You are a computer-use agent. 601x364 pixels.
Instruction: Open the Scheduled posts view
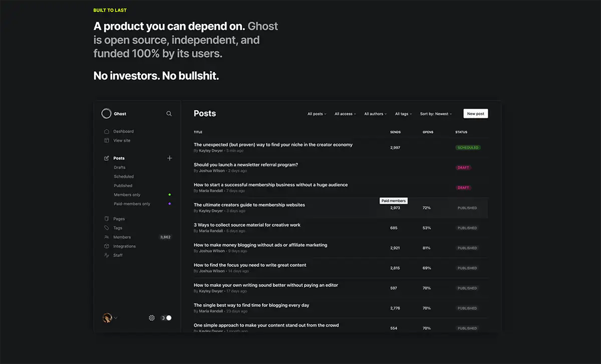(124, 176)
